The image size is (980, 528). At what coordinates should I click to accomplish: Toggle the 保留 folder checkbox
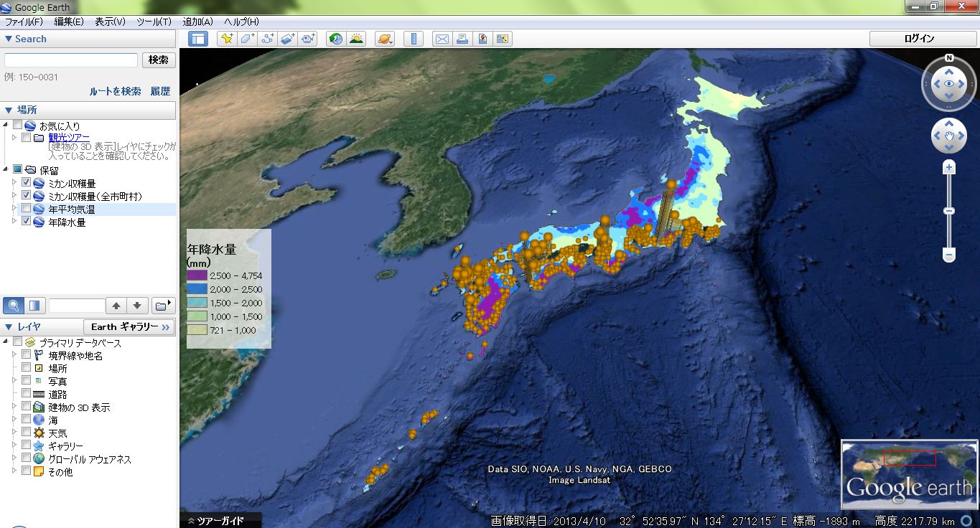click(x=17, y=170)
